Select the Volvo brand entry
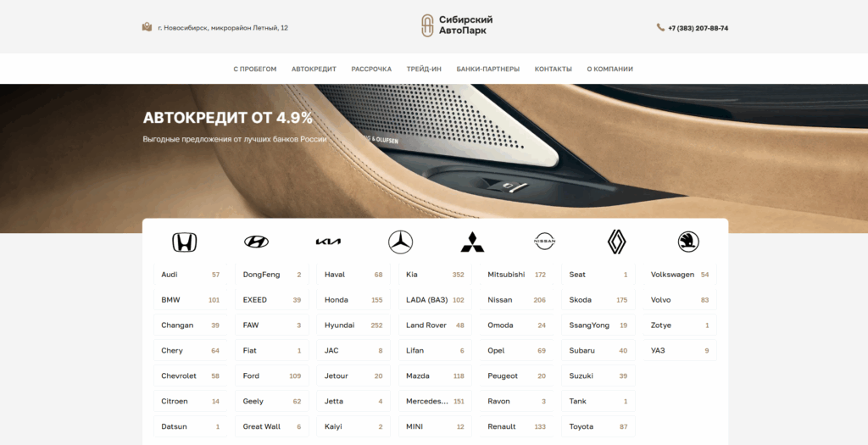868x445 pixels. point(680,300)
